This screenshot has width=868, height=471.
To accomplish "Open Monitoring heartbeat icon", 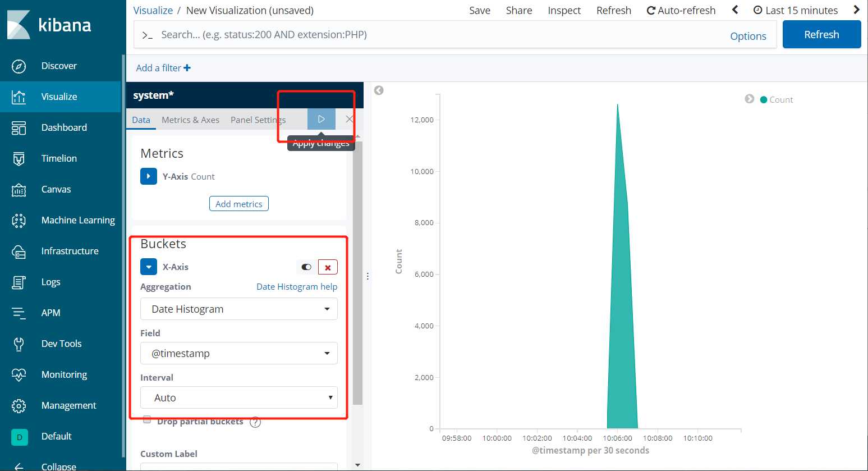I will coord(19,374).
